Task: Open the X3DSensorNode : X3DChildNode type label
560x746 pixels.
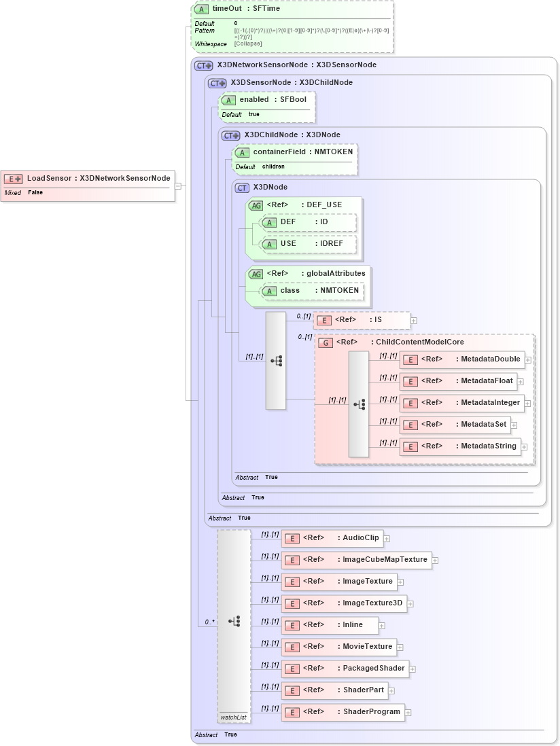Action: (x=292, y=82)
